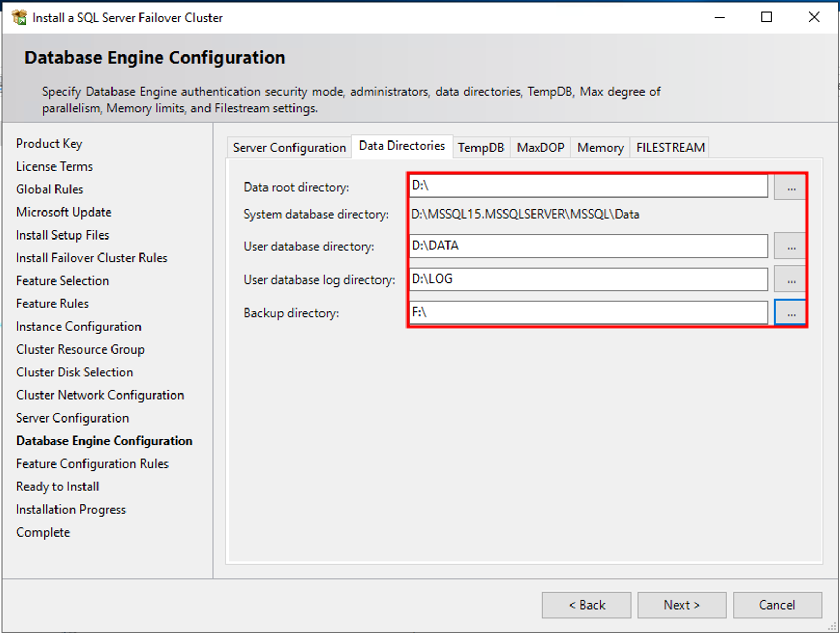Open the MaxDOP tab
Viewport: 840px width, 633px height.
tap(540, 148)
